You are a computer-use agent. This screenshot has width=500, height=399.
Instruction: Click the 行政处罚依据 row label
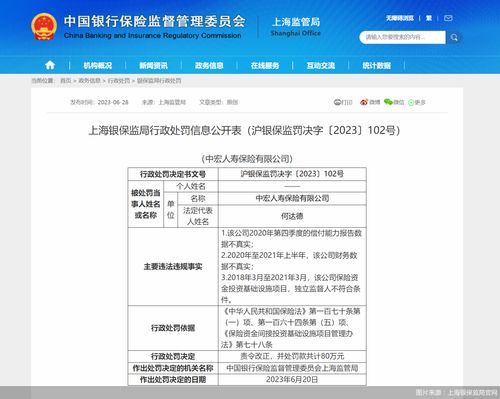(x=173, y=328)
